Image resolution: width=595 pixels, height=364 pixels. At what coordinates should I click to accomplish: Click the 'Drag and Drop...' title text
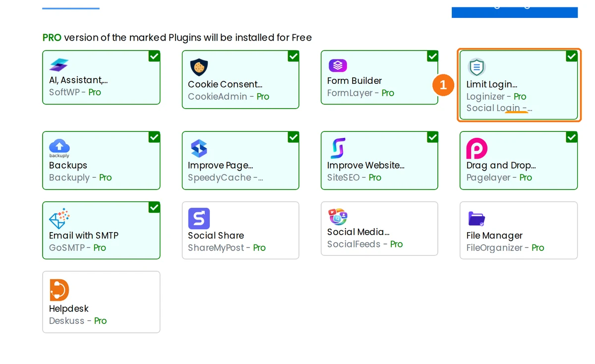[501, 166]
